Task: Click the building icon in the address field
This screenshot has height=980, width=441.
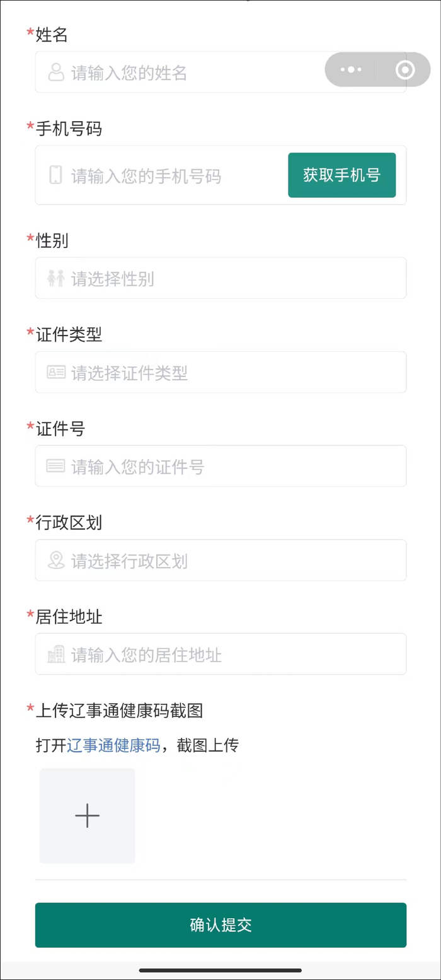Action: point(56,654)
